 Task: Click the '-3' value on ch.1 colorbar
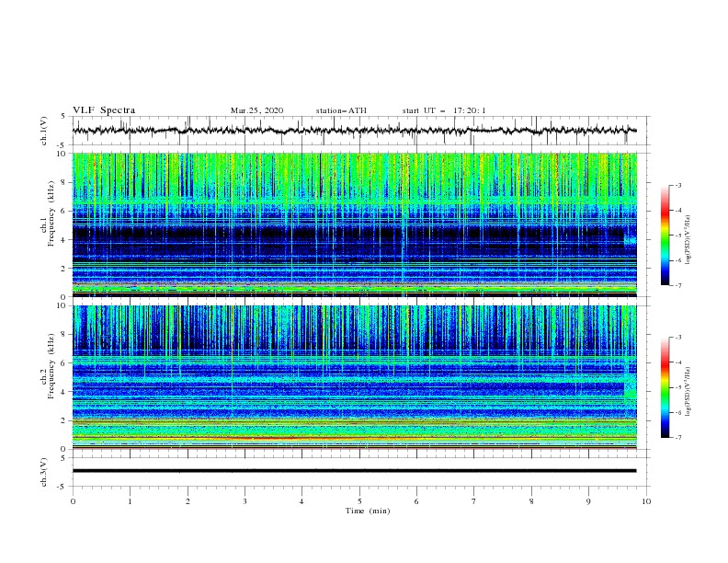[677, 185]
